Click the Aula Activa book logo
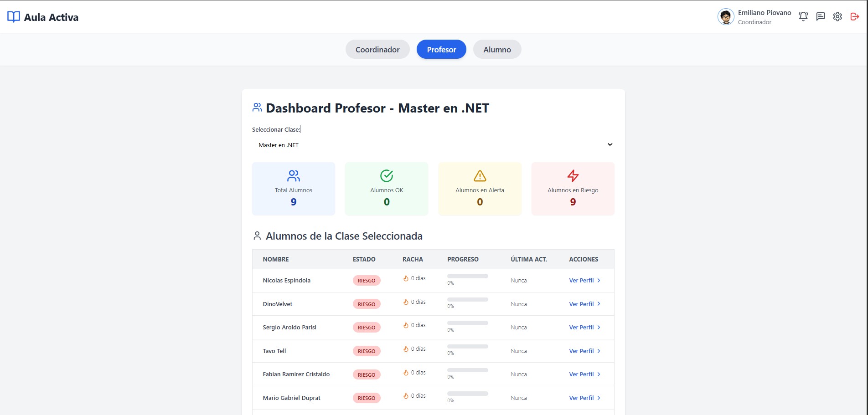Screen dimensions: 868x415 14,17
